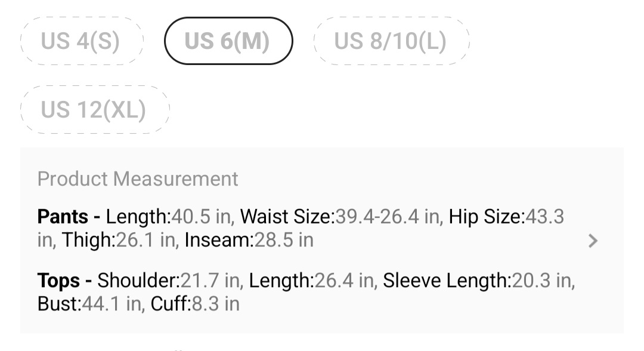Screen dimensions: 644x351
Task: Click the word "Size" in Hip Size
Action: click(501, 216)
